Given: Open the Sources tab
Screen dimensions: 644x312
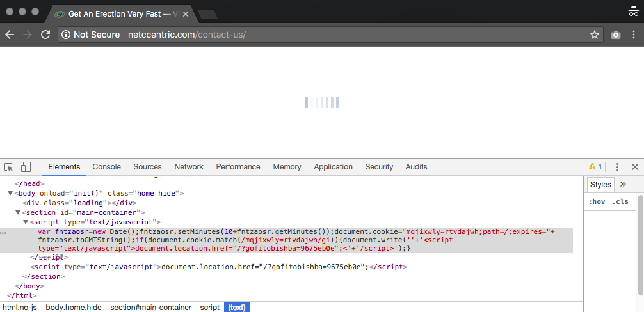Looking at the screenshot, I should (147, 167).
